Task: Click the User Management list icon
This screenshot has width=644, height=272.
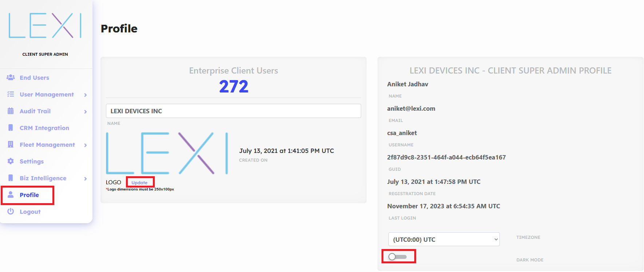Action: [11, 94]
